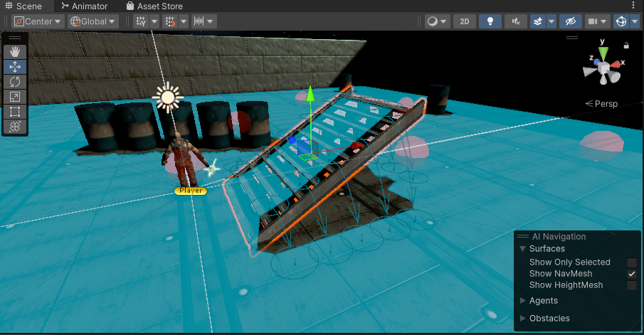Collapse the Surfaces section
The height and width of the screenshot is (335, 644).
(523, 249)
